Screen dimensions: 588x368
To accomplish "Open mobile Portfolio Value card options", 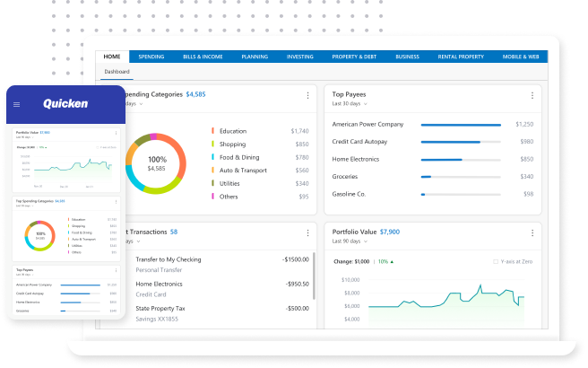I will point(116,132).
